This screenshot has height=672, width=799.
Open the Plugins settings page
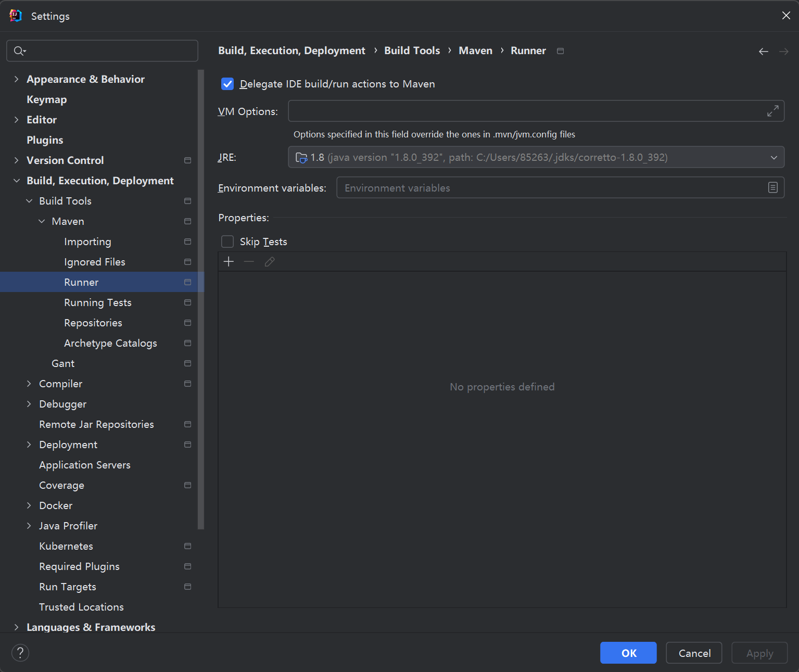point(45,140)
